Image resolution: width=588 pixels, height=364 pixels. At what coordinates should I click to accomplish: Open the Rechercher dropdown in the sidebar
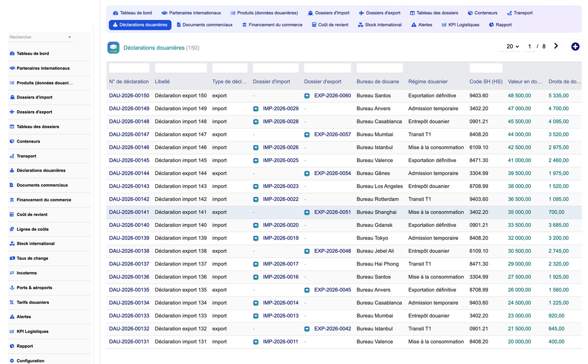[x=41, y=37]
